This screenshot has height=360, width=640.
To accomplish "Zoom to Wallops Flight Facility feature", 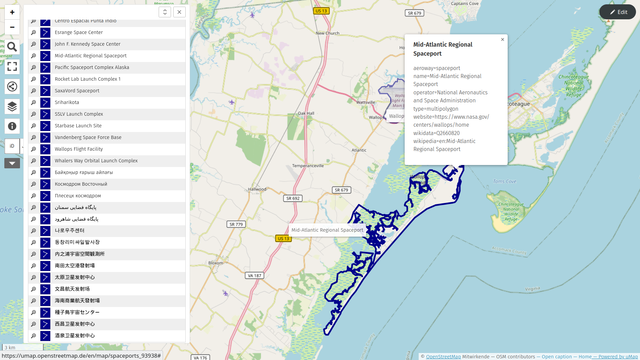I will click(x=33, y=149).
